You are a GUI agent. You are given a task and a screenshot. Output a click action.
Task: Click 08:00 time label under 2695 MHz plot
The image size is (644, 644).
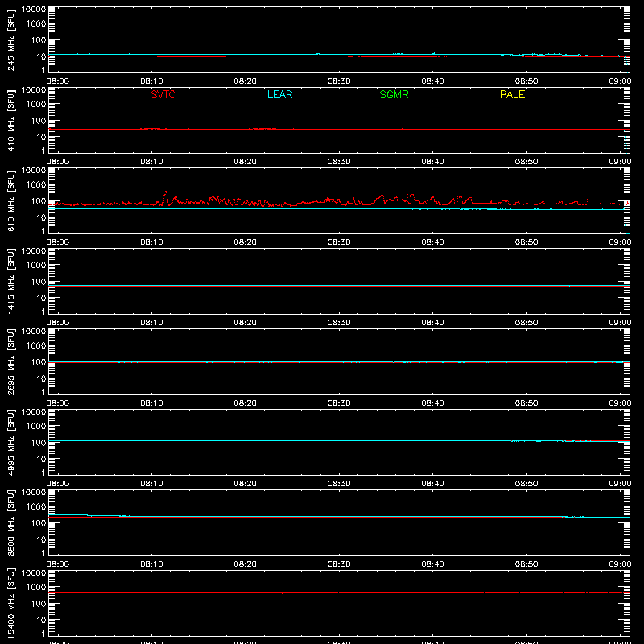tap(58, 403)
